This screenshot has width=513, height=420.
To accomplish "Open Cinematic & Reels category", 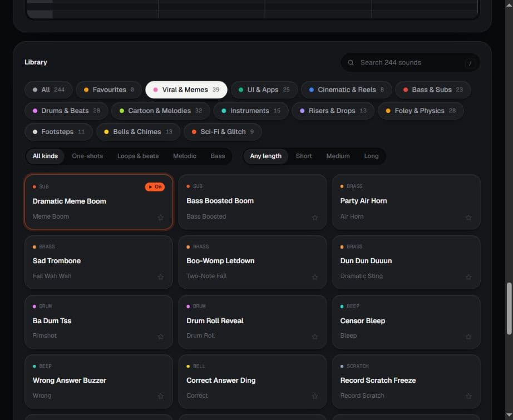I will coord(347,90).
